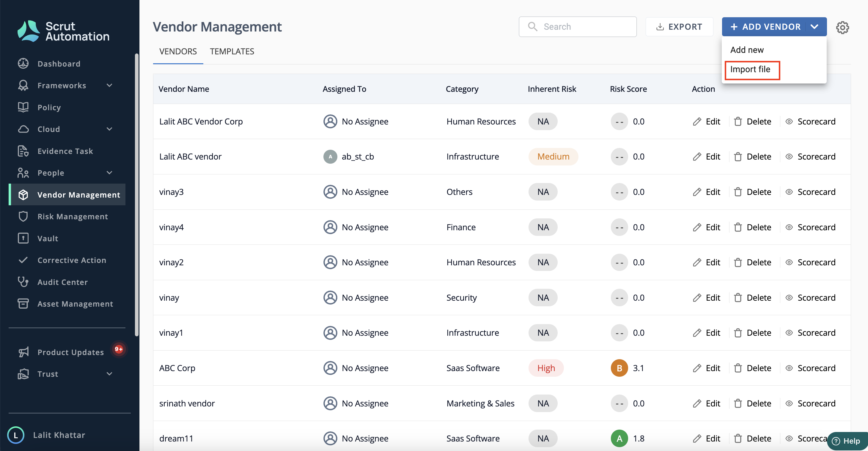The width and height of the screenshot is (868, 451).
Task: Click the EXPORT button
Action: click(x=679, y=27)
